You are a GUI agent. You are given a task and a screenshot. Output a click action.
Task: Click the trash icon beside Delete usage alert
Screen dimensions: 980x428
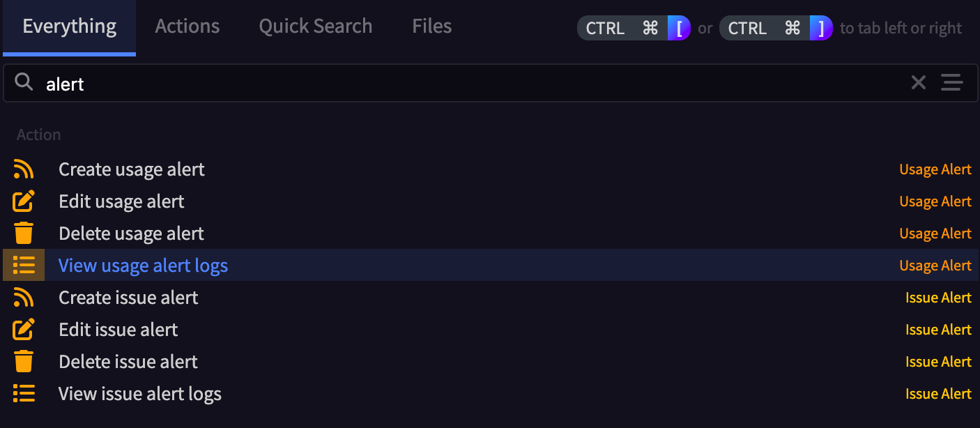click(x=24, y=234)
